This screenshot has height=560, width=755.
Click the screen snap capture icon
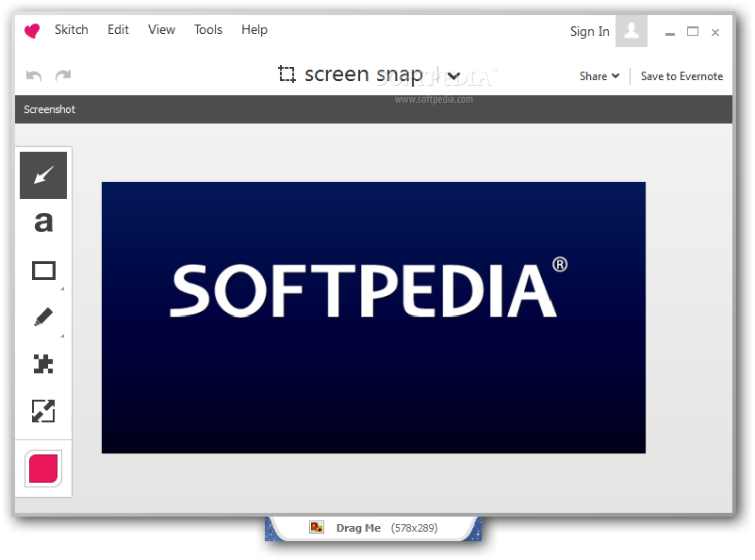pos(287,74)
